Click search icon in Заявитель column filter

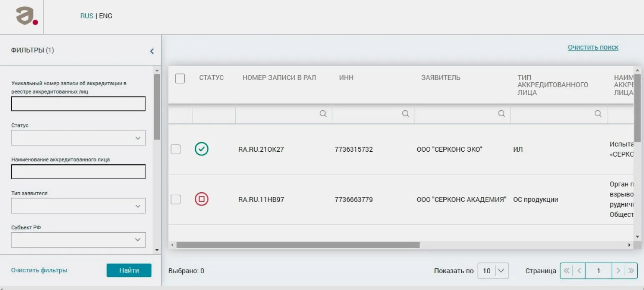[501, 114]
